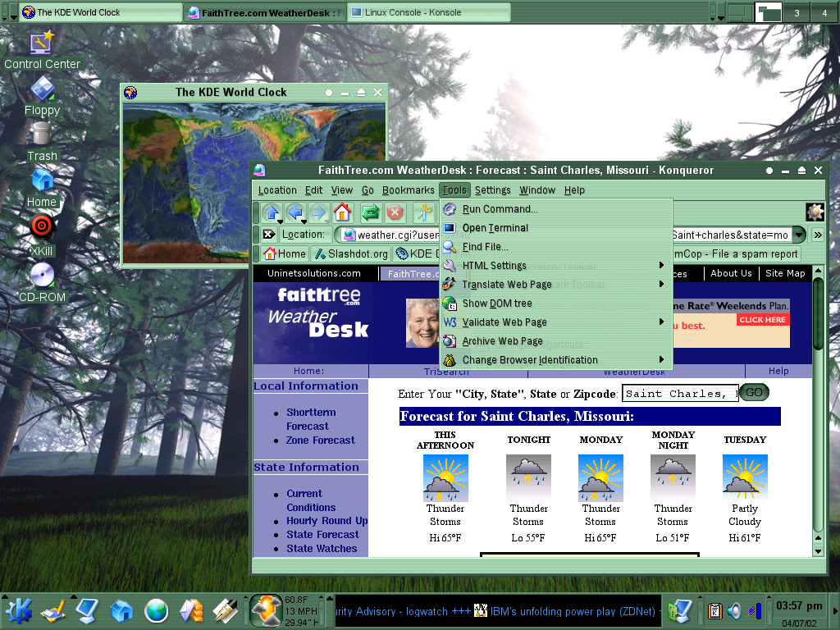
Task: Select Archive Web Page from the Tools menu
Action: click(556, 340)
